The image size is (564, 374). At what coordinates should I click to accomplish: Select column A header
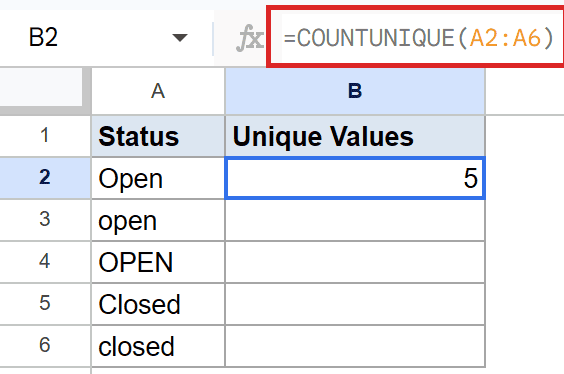point(158,91)
